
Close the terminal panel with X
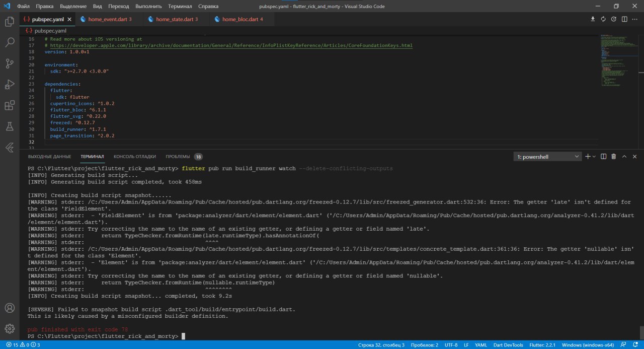pyautogui.click(x=635, y=157)
